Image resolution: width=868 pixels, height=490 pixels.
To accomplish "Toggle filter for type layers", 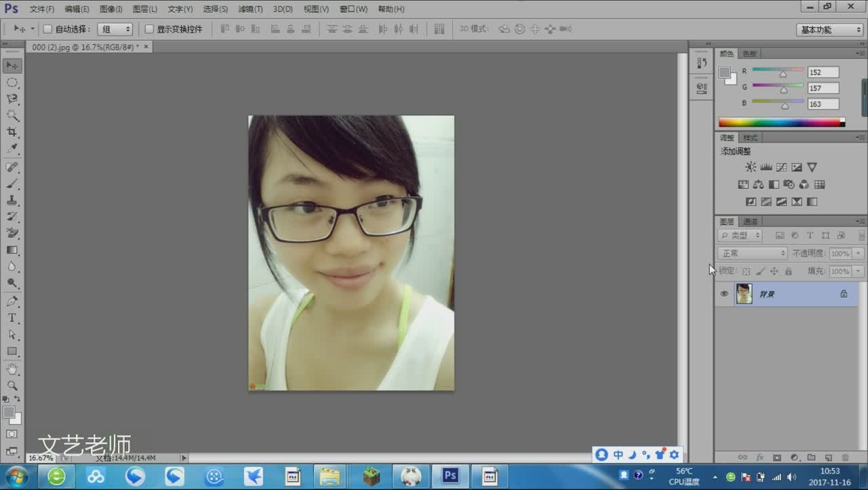I will pos(810,235).
